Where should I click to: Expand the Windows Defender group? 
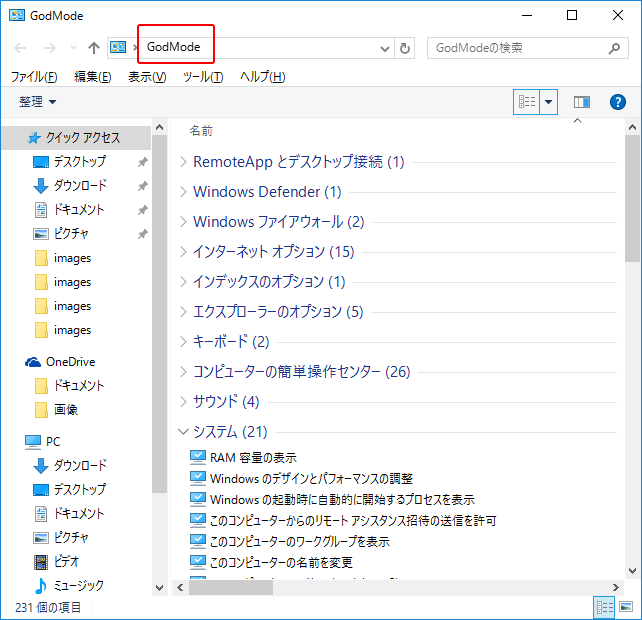coord(183,192)
